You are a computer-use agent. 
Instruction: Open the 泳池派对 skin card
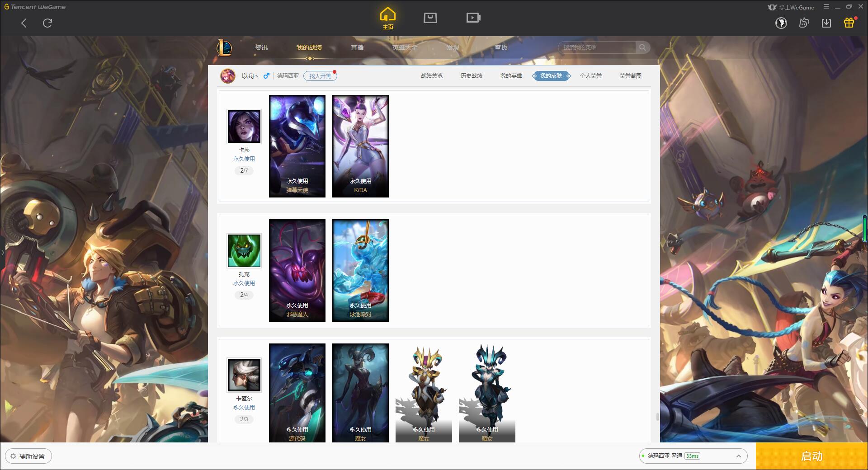(x=360, y=270)
